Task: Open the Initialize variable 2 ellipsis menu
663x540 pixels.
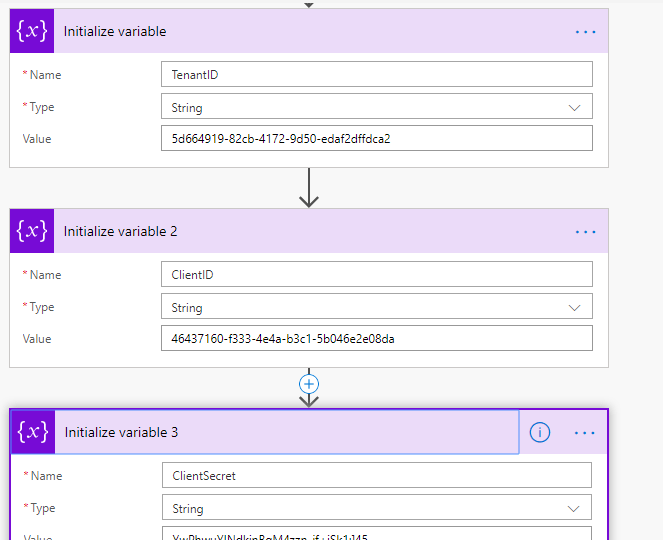Action: [585, 232]
